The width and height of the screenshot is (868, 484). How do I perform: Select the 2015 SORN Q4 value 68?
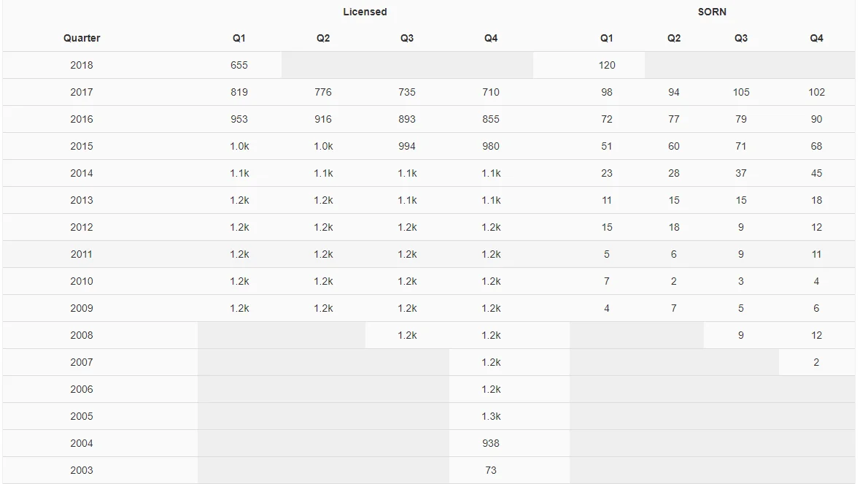[816, 146]
